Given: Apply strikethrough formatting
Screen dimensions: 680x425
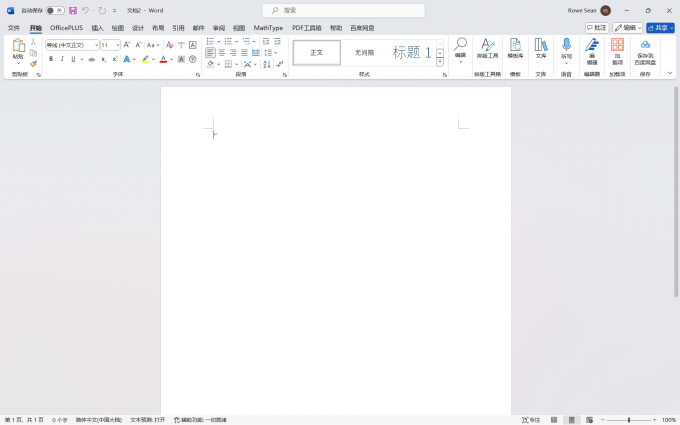Looking at the screenshot, I should point(92,59).
